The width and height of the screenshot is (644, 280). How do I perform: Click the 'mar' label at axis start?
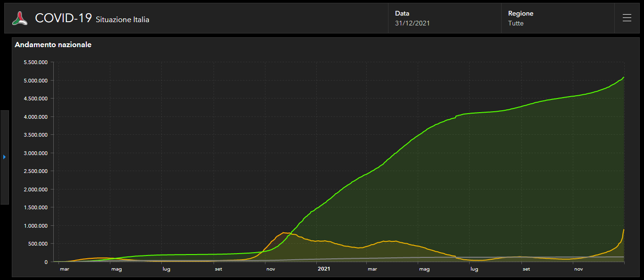coord(65,269)
